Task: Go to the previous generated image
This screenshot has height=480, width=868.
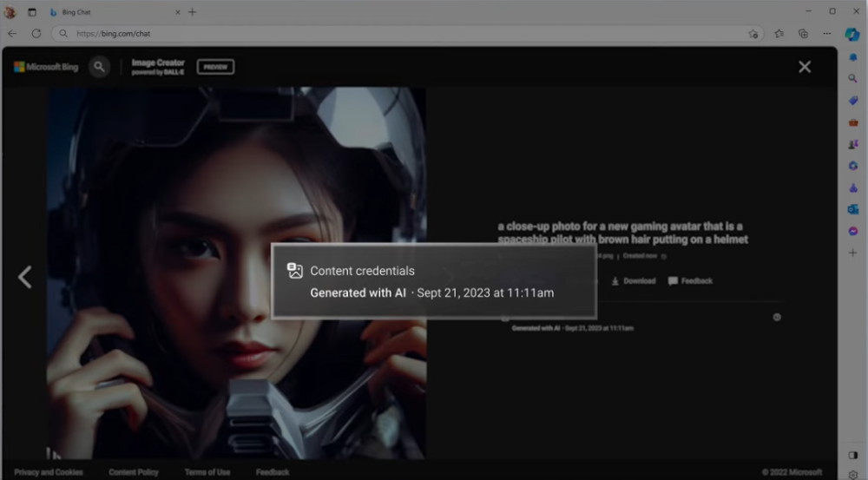Action: click(25, 277)
